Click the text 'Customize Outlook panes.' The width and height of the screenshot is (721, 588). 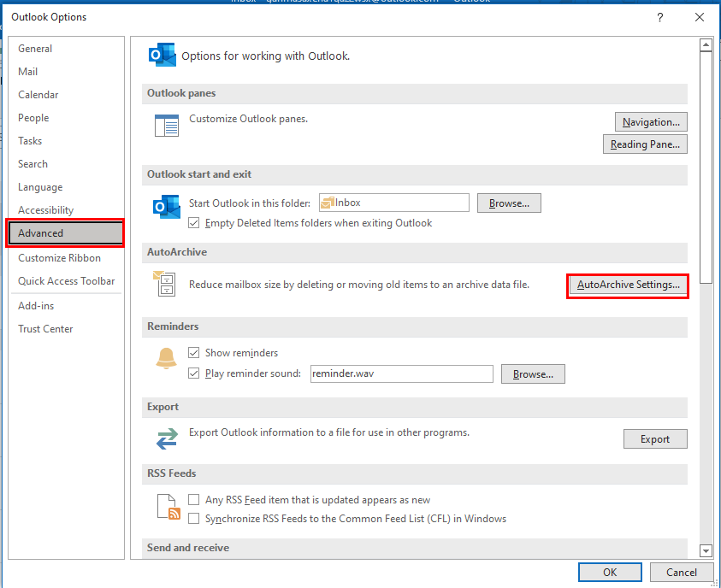248,119
